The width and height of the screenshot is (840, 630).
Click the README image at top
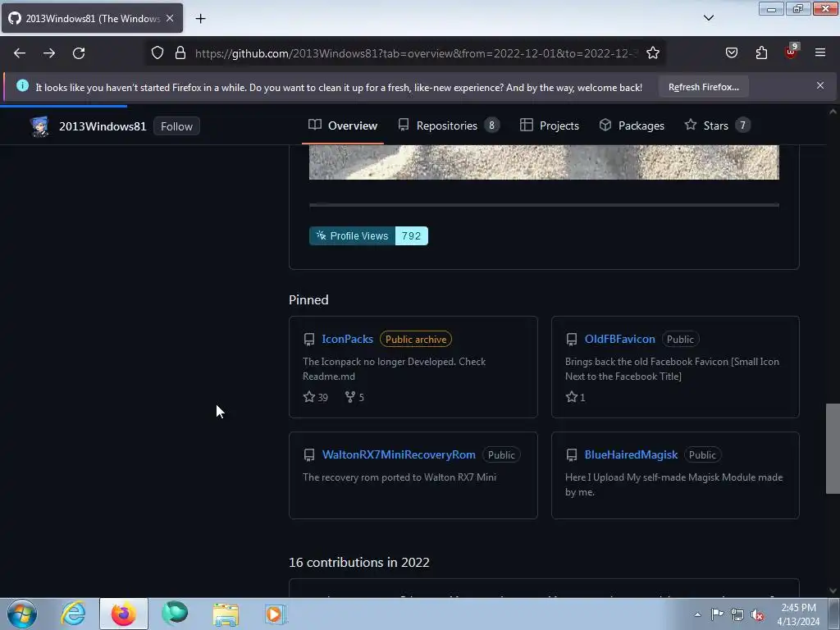pos(544,162)
